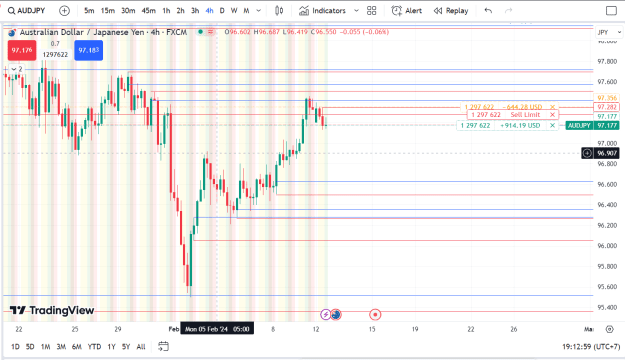This screenshot has height=360, width=625.
Task: Switch to the 30m timeframe
Action: click(128, 11)
